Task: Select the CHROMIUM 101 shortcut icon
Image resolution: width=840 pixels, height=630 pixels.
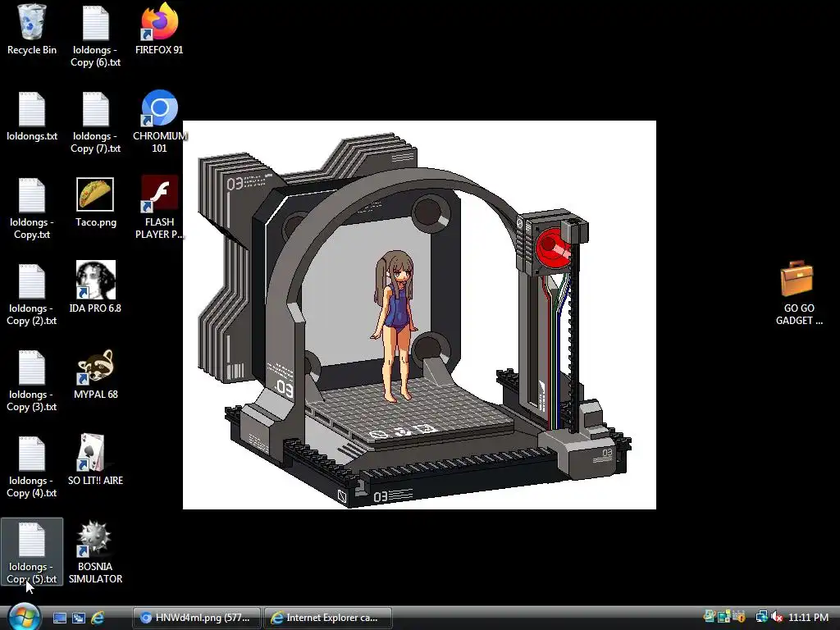Action: point(159,121)
